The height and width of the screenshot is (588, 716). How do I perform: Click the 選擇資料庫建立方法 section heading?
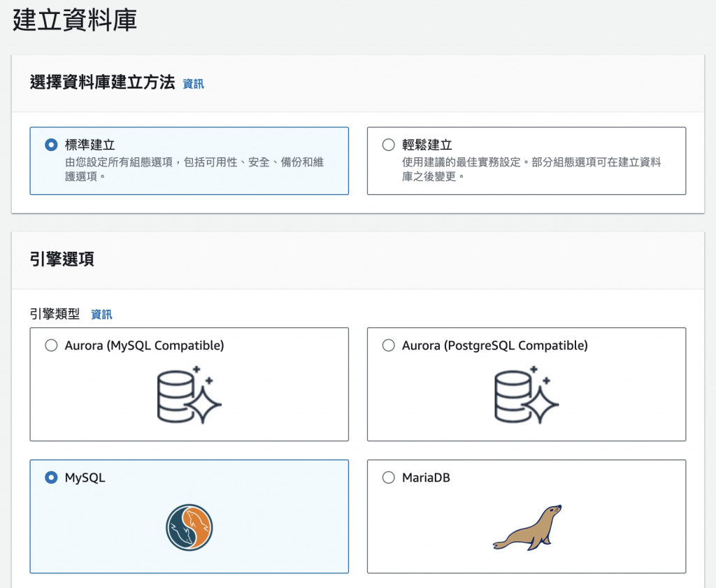point(102,83)
